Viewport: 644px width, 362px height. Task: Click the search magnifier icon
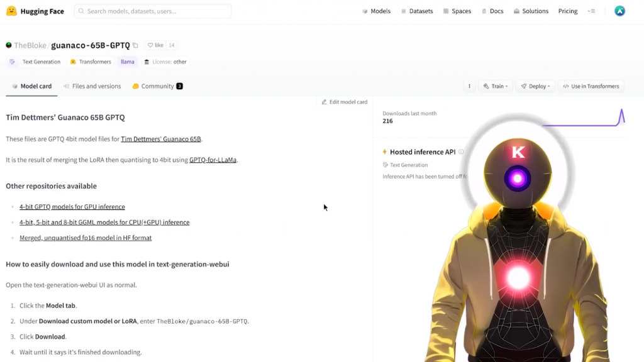coord(81,11)
